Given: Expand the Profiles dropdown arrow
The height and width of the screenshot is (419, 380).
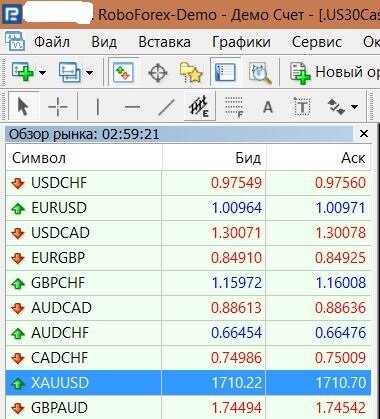Looking at the screenshot, I should 89,72.
